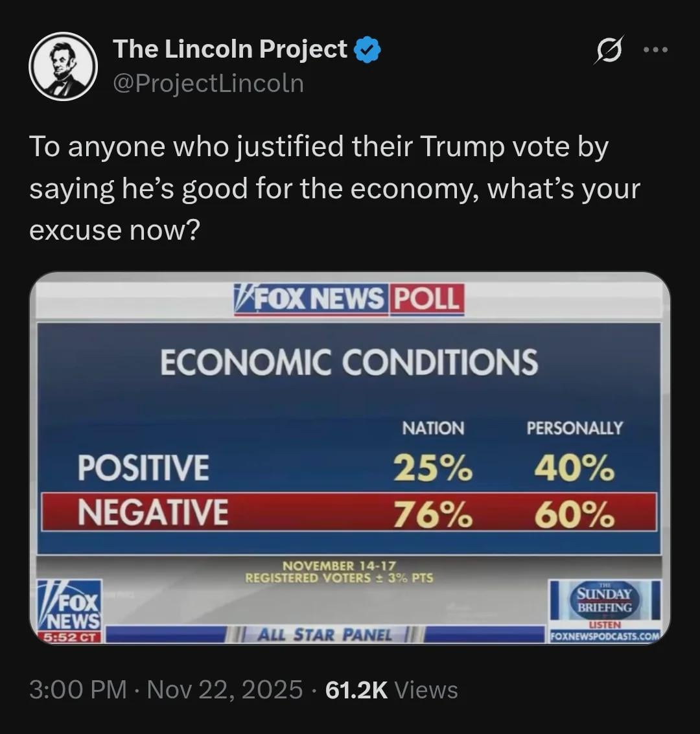View the 61.2K Views count
This screenshot has width=700, height=734.
(391, 690)
